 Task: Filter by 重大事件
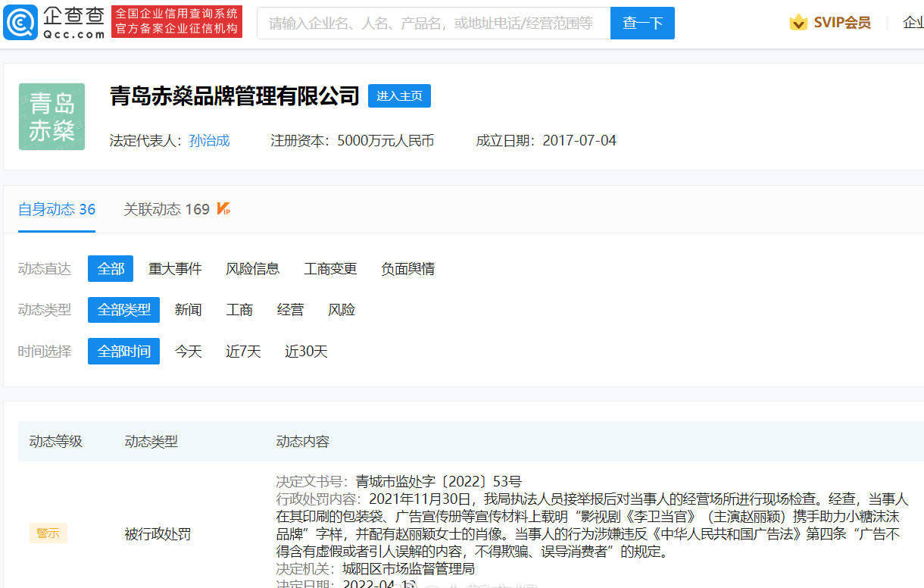(175, 269)
